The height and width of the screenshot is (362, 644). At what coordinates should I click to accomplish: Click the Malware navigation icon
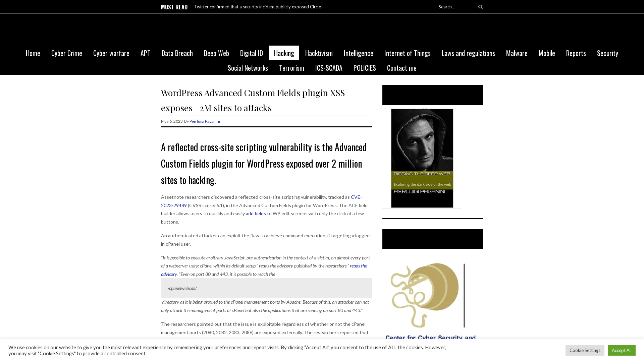[517, 53]
